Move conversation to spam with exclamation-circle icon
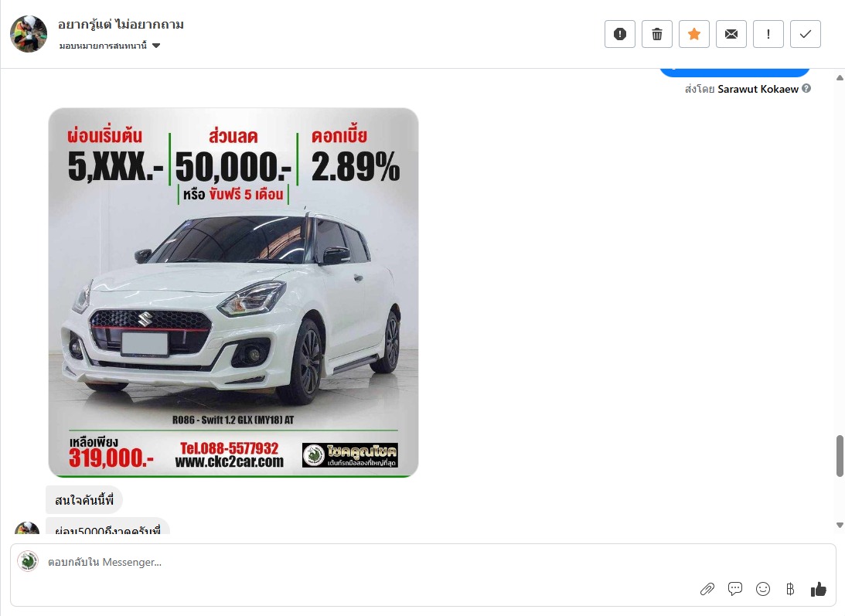The width and height of the screenshot is (845, 616). point(620,34)
